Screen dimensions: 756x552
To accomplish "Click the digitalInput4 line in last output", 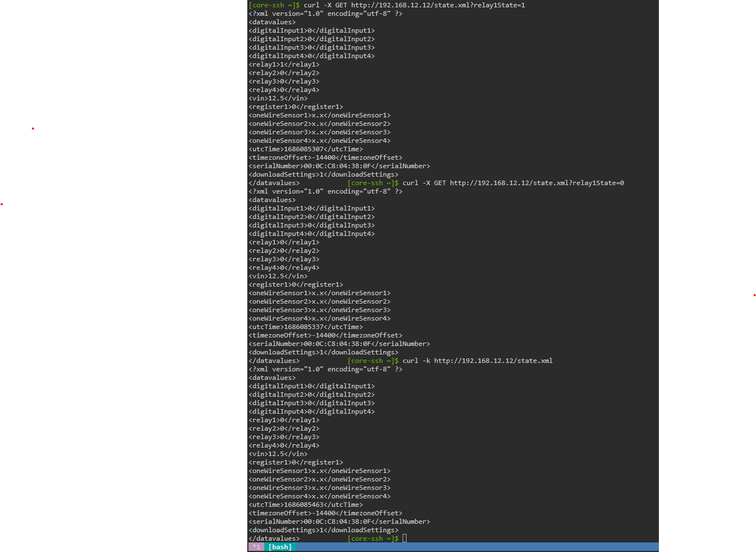I will coord(311,411).
